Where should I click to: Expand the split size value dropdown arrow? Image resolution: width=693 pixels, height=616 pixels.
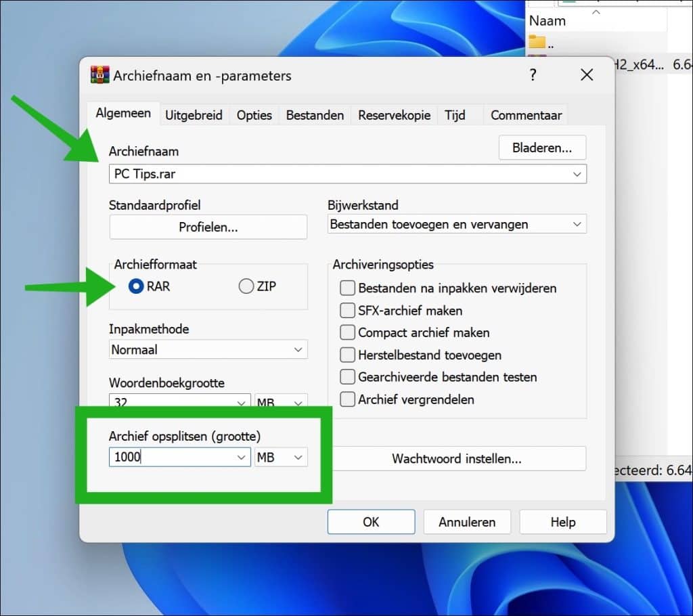[241, 457]
